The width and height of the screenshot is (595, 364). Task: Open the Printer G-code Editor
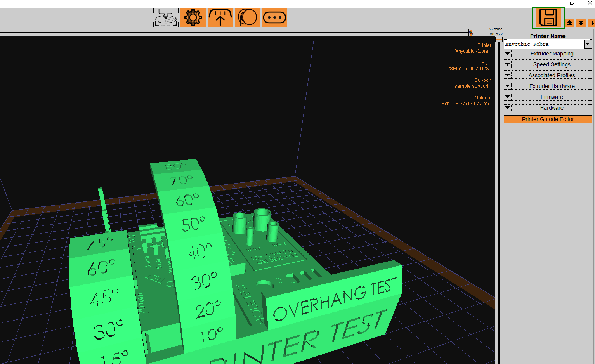point(548,119)
